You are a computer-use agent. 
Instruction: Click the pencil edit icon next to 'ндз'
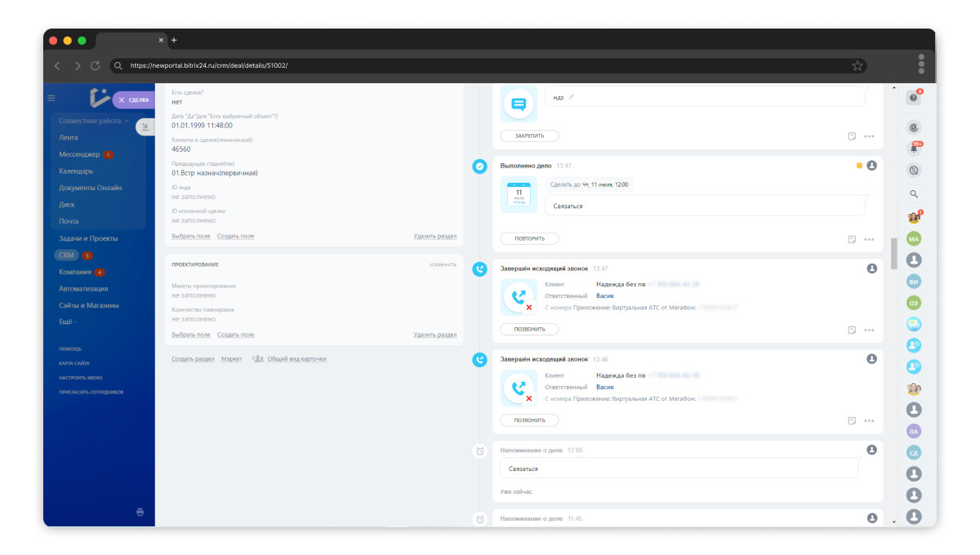(572, 97)
